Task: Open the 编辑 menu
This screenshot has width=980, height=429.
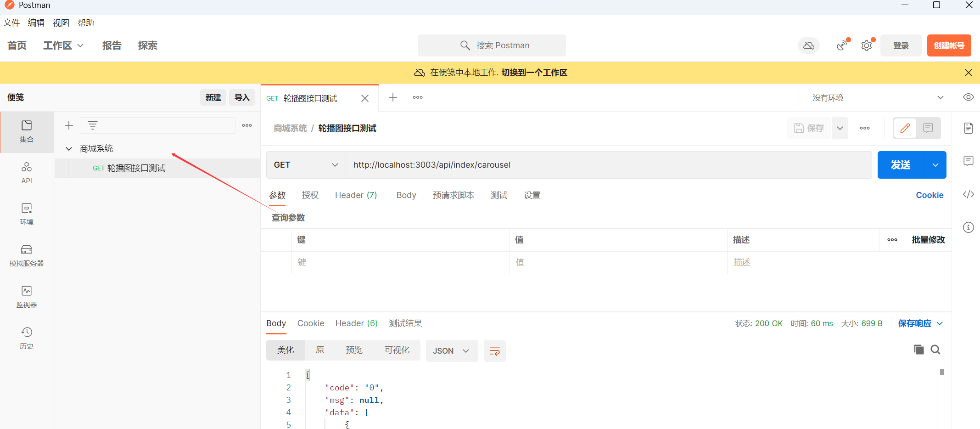Action: point(36,23)
